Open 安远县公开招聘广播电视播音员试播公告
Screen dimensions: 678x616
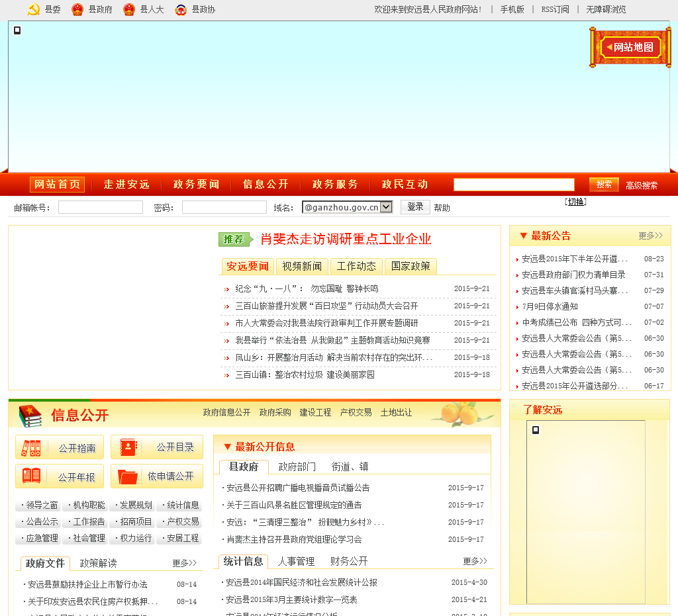[299, 488]
